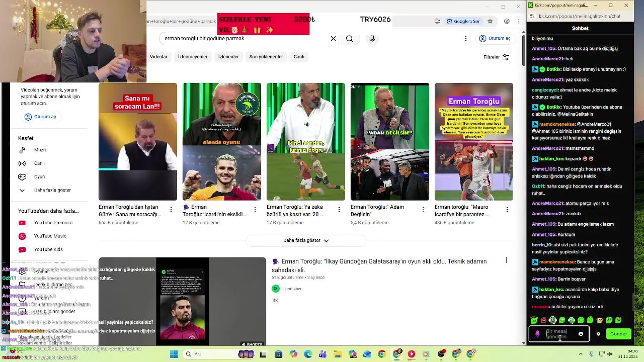Screen dimensions: 644x362
Task: Start voice search with the microphone icon
Action: [372, 39]
